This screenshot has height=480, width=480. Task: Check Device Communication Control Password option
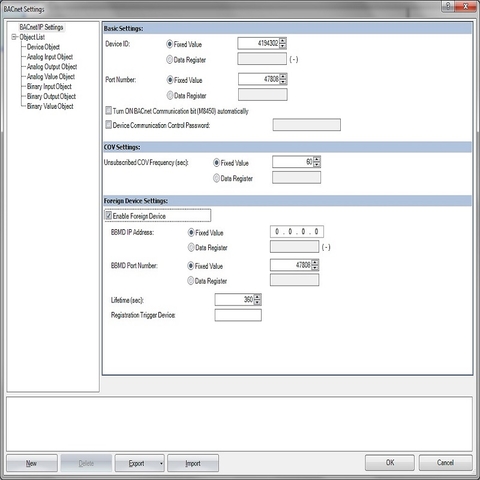[108, 125]
